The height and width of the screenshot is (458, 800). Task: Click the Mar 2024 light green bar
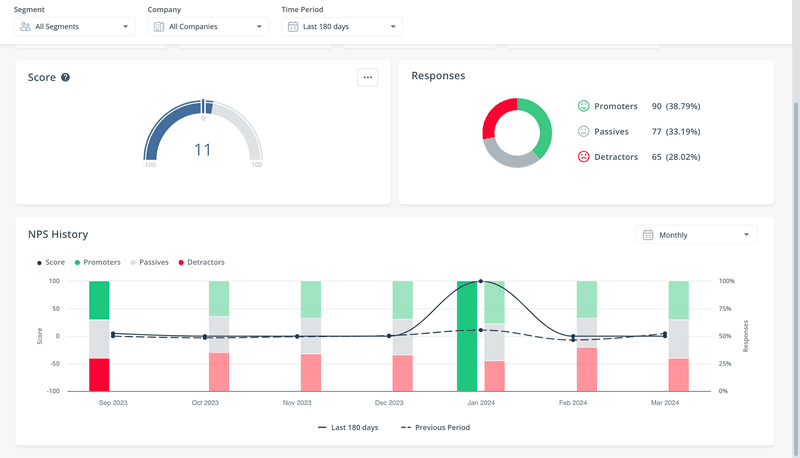pyautogui.click(x=679, y=300)
